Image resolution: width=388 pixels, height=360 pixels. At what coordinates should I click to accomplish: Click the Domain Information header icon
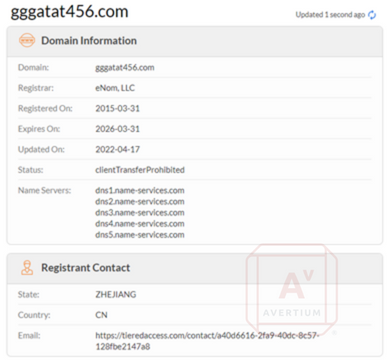pyautogui.click(x=27, y=40)
